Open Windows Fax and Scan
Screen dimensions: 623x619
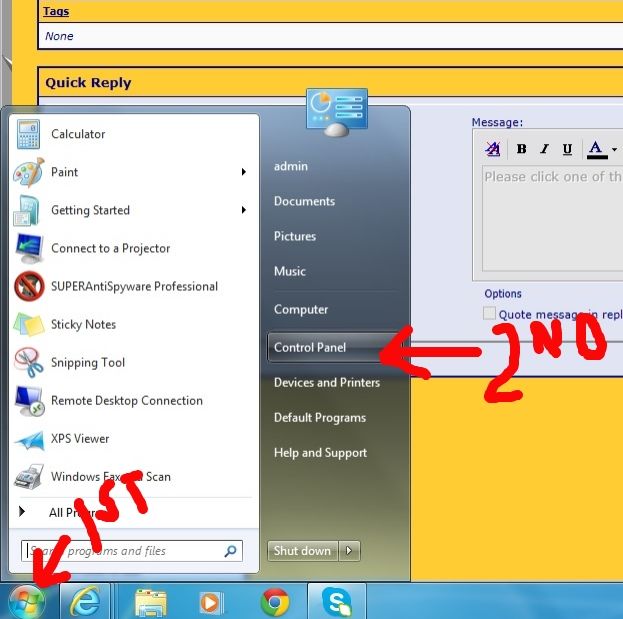[134, 477]
